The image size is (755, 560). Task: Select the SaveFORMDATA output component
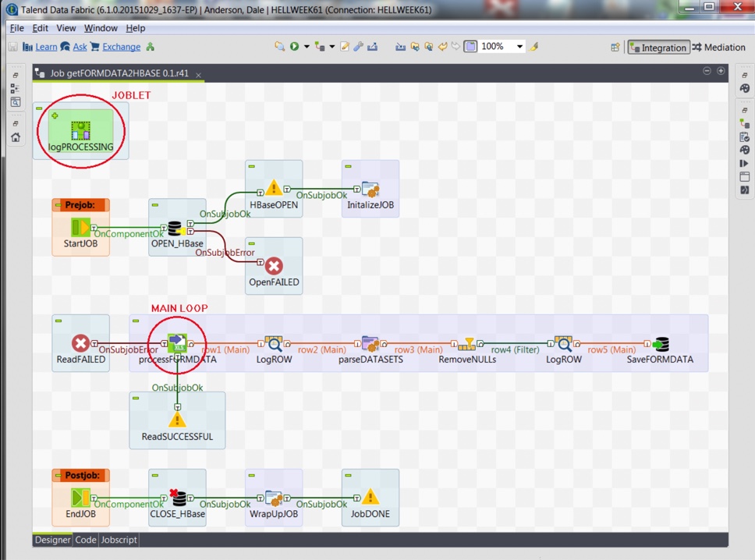pos(661,344)
